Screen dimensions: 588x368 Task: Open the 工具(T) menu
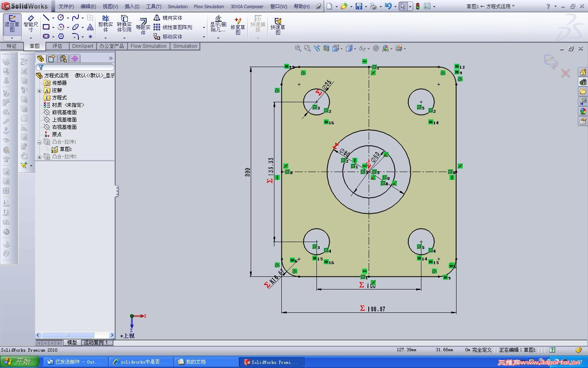point(154,7)
